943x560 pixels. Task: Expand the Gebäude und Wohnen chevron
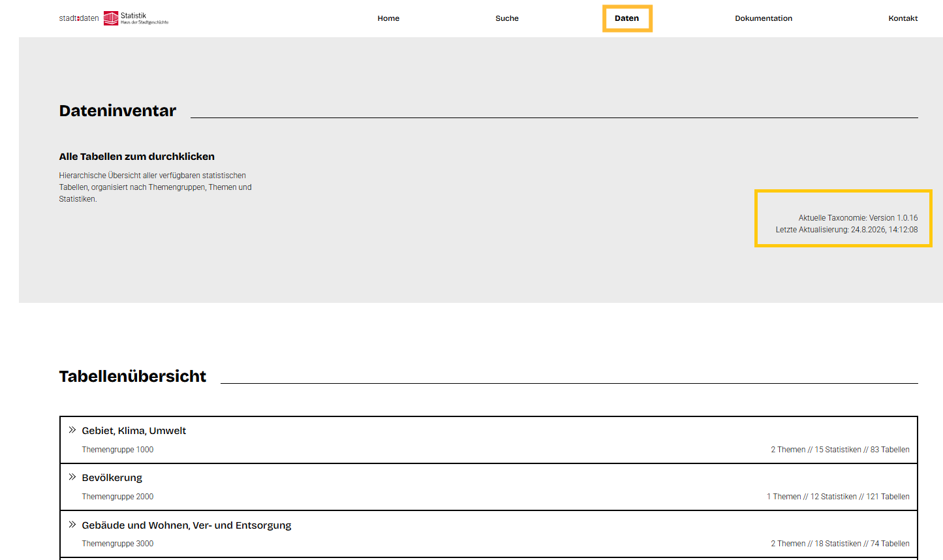coord(72,525)
